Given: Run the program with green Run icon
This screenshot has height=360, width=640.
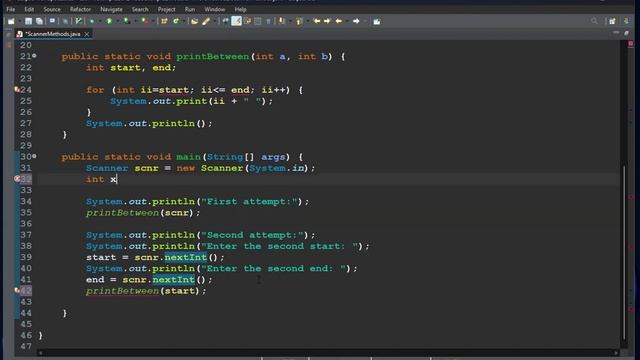Looking at the screenshot, I should [109, 21].
